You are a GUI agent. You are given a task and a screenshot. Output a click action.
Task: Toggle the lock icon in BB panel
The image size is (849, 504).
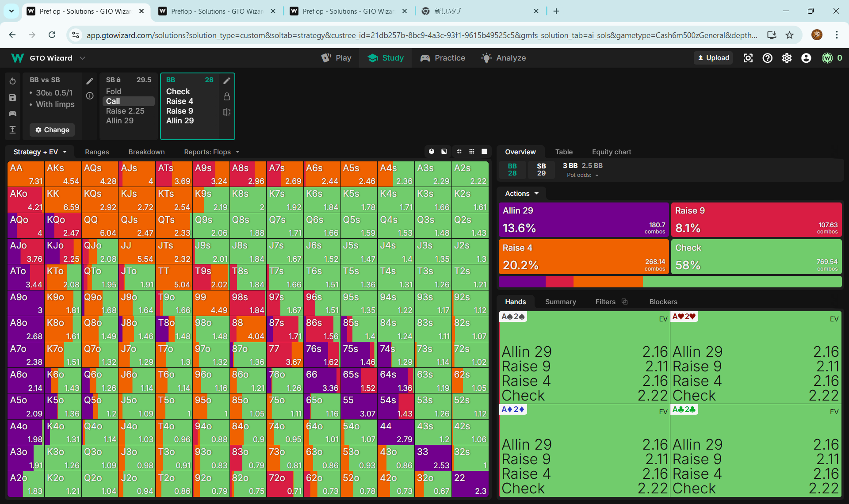pos(227,96)
